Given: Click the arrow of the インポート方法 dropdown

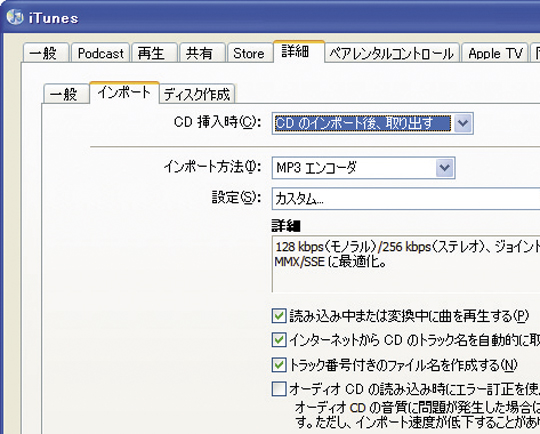Looking at the screenshot, I should click(x=445, y=168).
